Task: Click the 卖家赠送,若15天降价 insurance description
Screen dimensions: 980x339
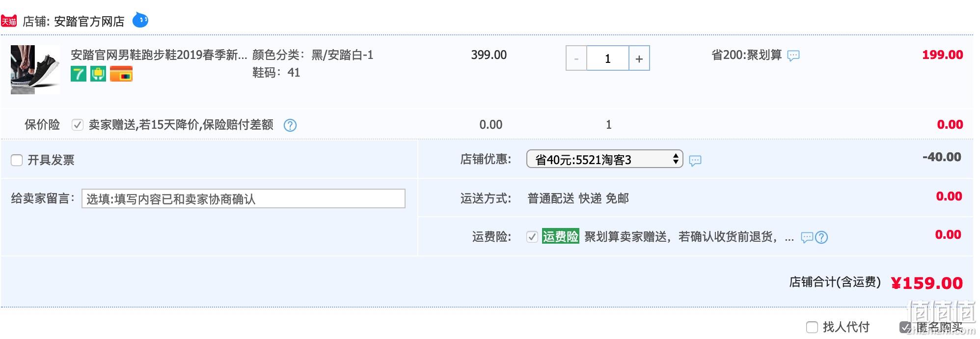Action: (x=181, y=125)
